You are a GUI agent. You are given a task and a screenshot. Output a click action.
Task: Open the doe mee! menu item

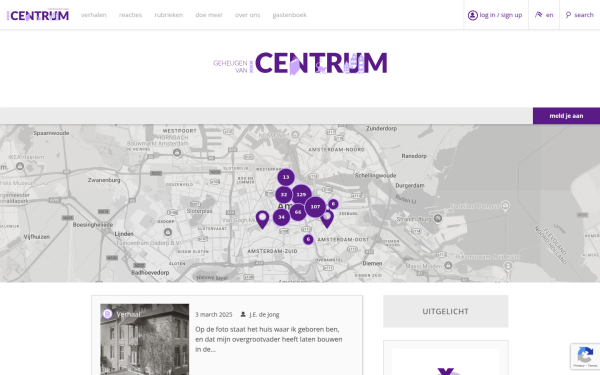[x=209, y=15]
